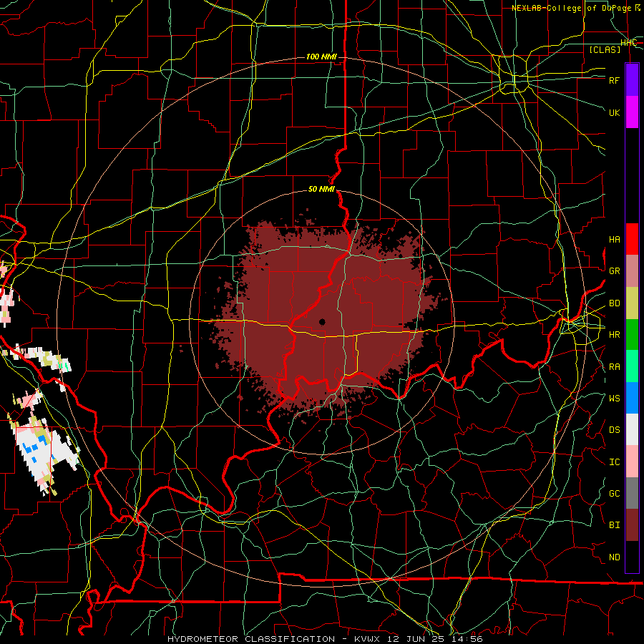Click the black radar site dot
Screen dimensions: 644x644
click(x=323, y=322)
